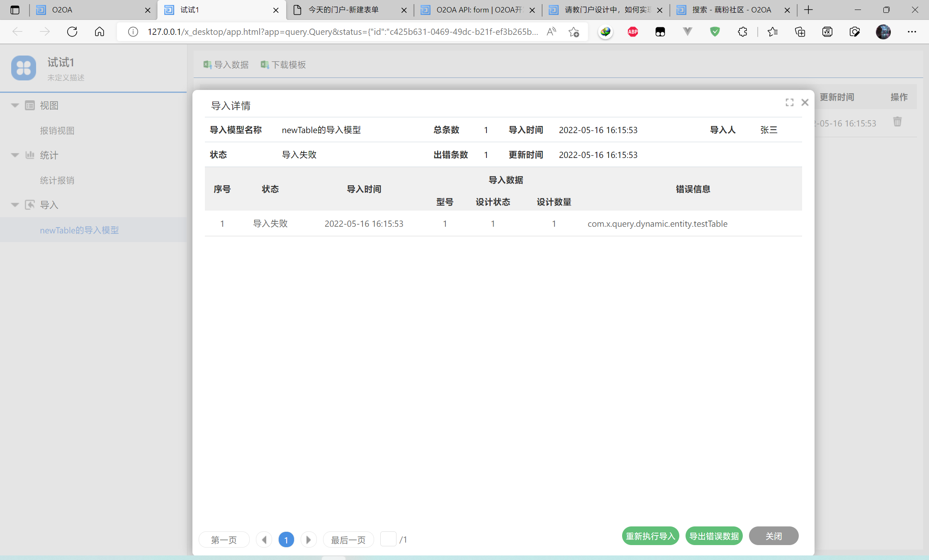Close the 导入详情 dialog with X icon

[x=805, y=102]
